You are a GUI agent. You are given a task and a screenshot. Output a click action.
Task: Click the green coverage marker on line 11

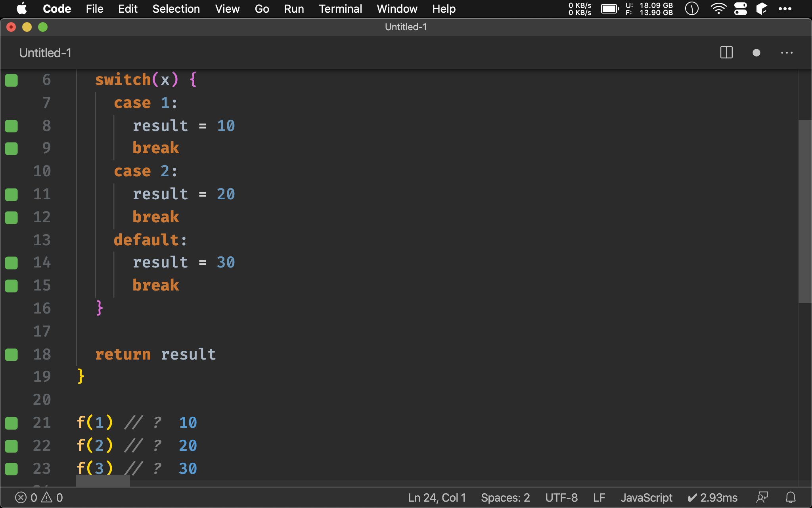click(11, 194)
